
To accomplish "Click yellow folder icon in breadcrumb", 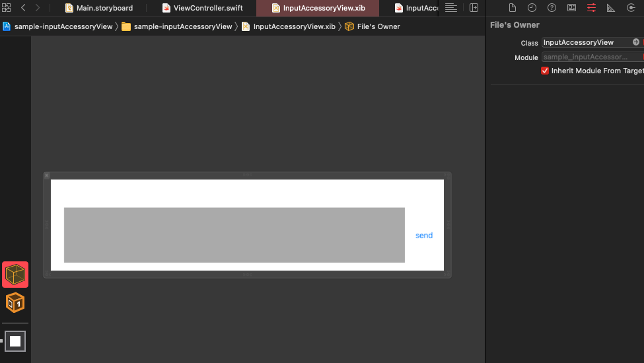I will [x=126, y=26].
